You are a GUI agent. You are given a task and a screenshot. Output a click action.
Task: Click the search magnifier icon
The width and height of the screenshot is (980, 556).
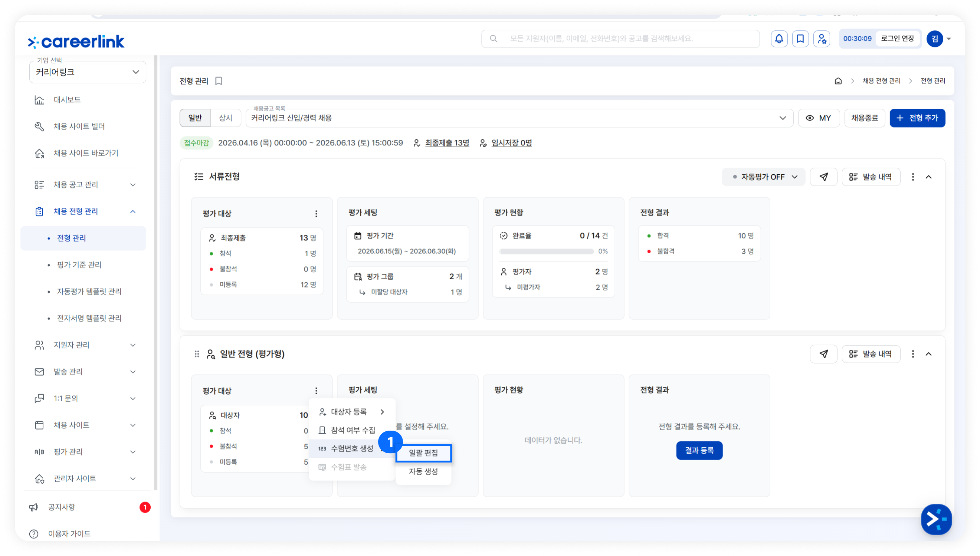tap(494, 39)
